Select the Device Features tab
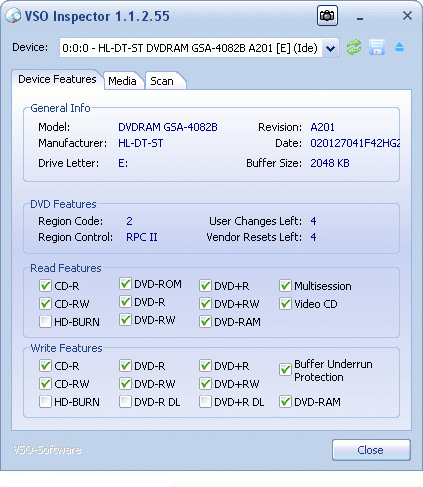This screenshot has height=487, width=423. click(57, 79)
